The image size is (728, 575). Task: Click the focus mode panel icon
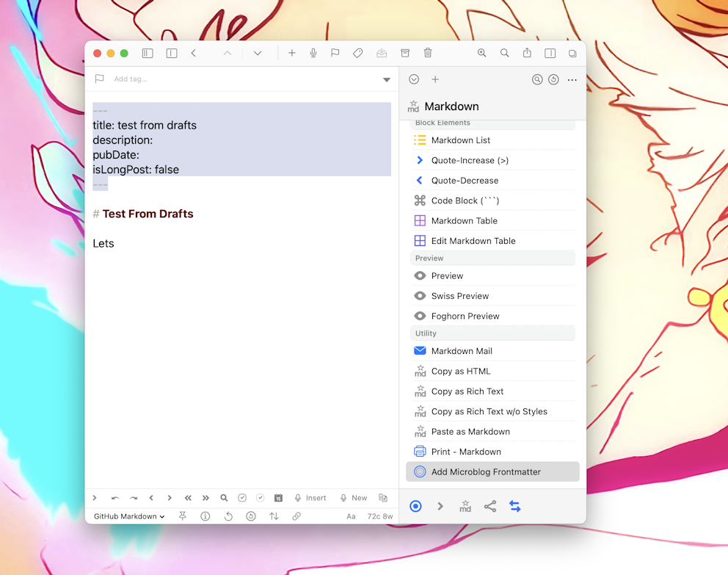point(172,54)
